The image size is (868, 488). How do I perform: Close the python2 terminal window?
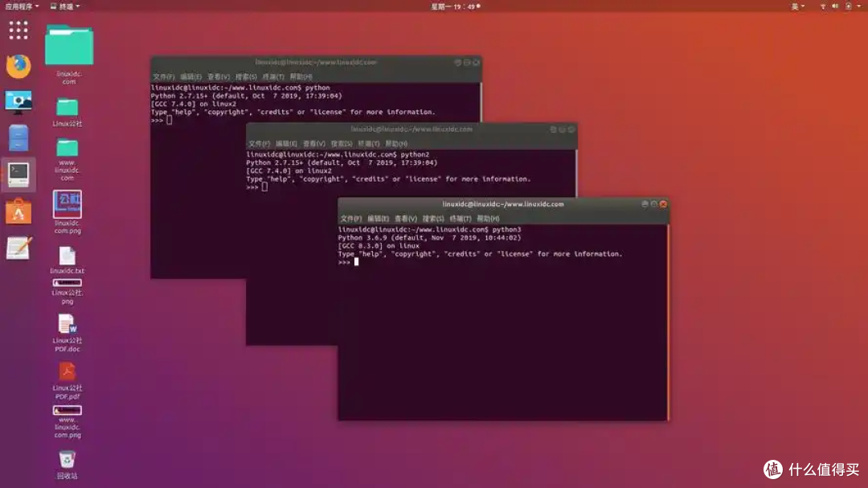click(571, 129)
